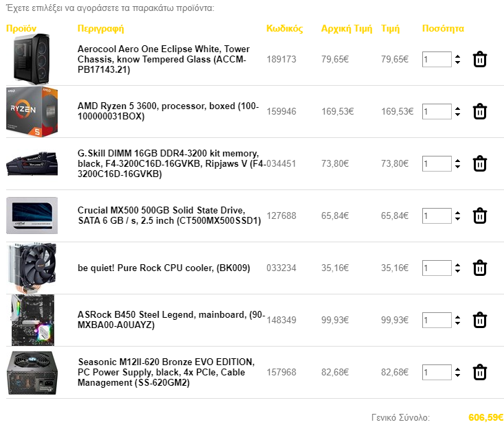
Task: Click quantity stepper arrows for G.Skill memory
Action: click(x=457, y=164)
